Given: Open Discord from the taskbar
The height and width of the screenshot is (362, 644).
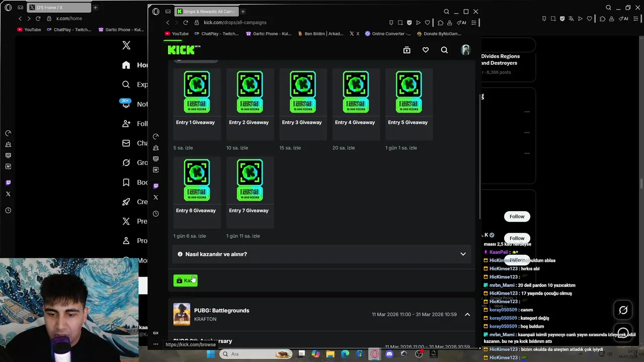Looking at the screenshot, I should click(389, 354).
